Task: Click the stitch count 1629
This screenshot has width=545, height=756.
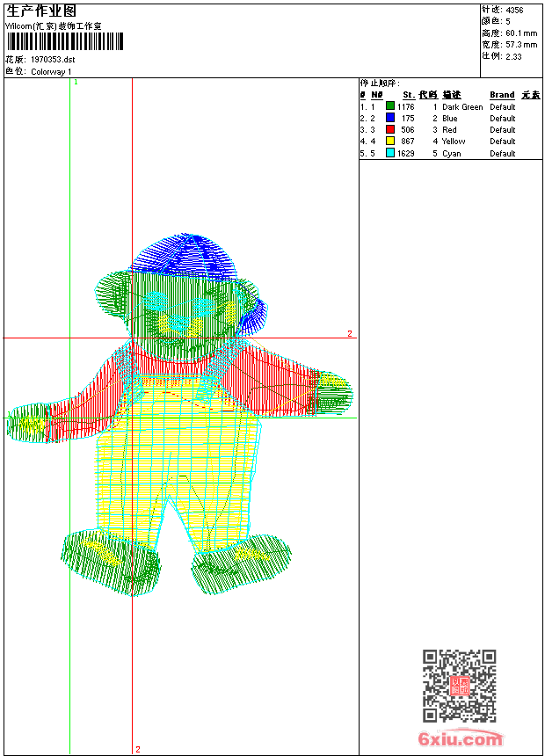Action: point(405,153)
